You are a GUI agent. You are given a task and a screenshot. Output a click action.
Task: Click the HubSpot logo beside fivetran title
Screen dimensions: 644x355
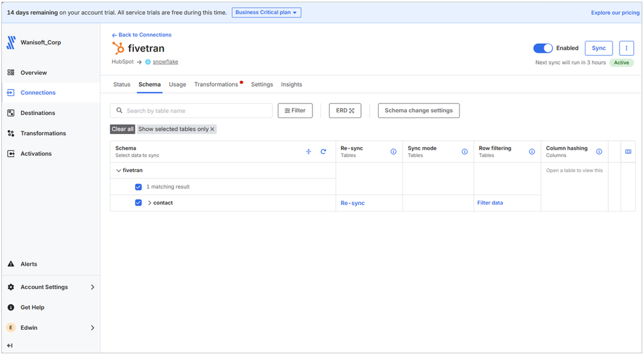coord(118,48)
